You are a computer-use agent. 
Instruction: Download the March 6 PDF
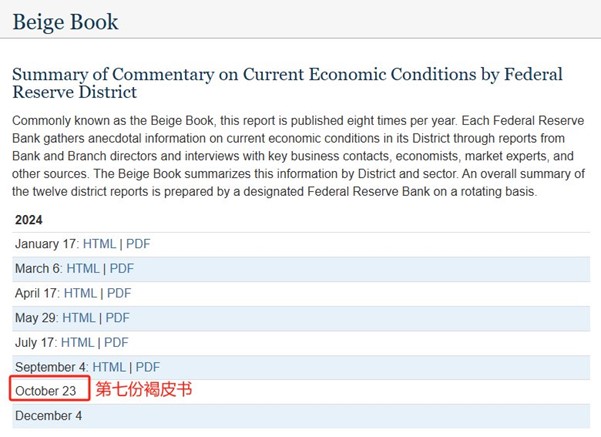tap(122, 269)
